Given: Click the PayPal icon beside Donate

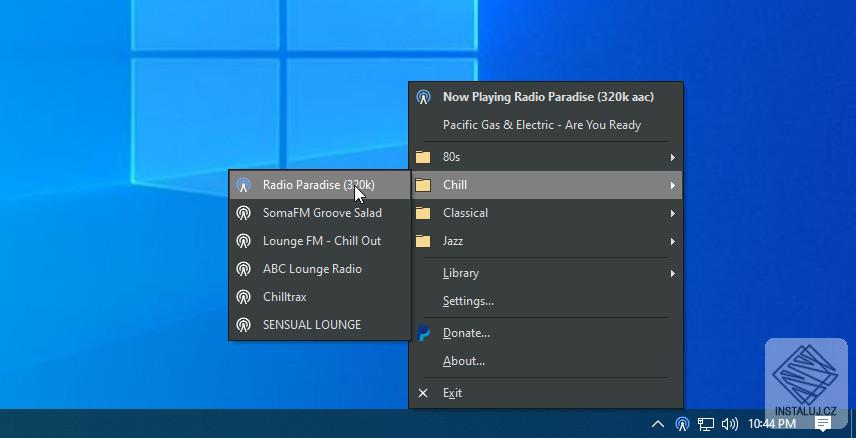Looking at the screenshot, I should click(x=423, y=333).
